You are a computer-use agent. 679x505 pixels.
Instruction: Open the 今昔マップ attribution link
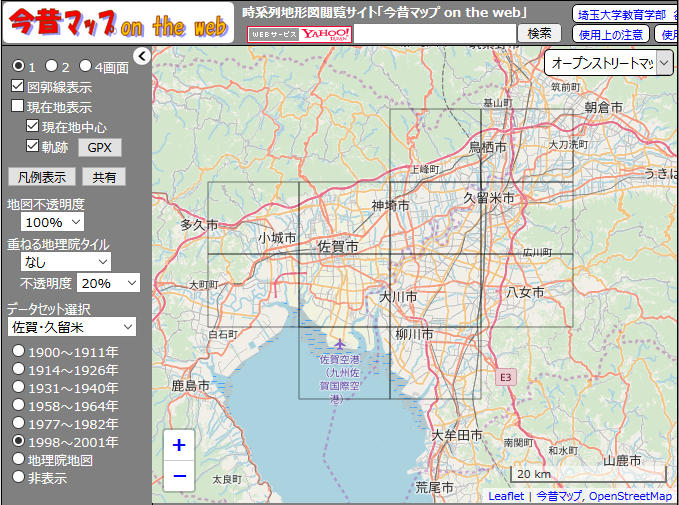pos(559,496)
